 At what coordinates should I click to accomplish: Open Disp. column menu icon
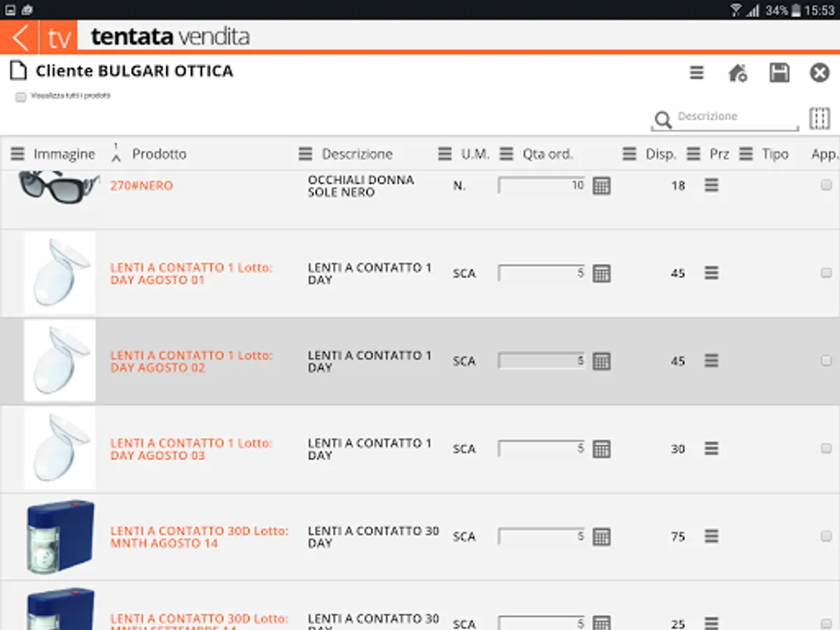point(629,154)
